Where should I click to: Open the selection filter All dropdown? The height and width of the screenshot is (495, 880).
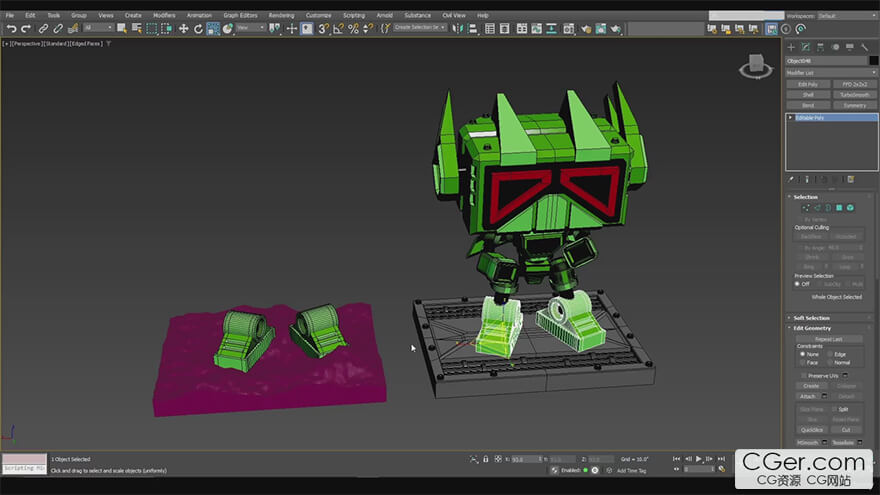98,28
